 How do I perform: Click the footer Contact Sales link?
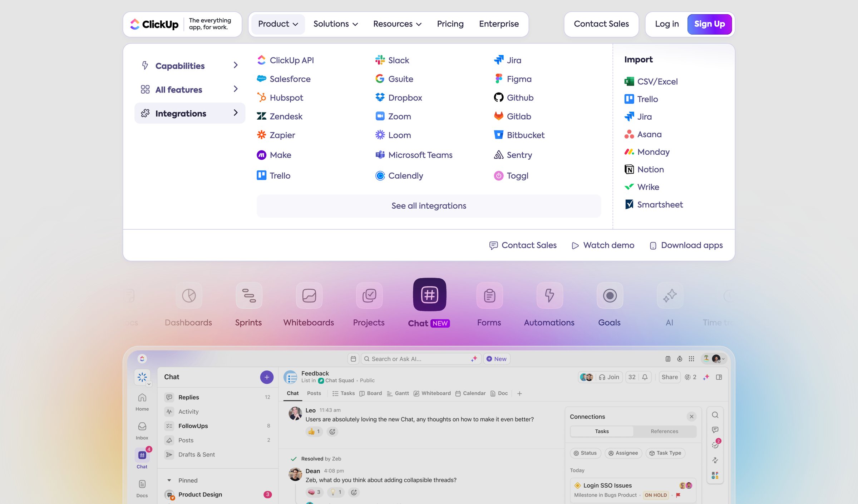[x=523, y=245]
